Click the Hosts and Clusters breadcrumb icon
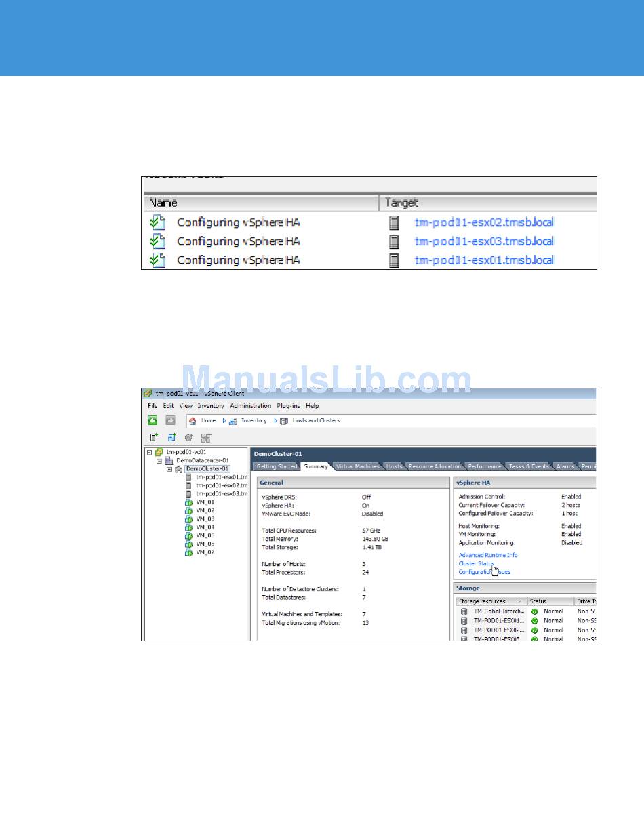Screen dimensions: 644x833 tap(284, 421)
